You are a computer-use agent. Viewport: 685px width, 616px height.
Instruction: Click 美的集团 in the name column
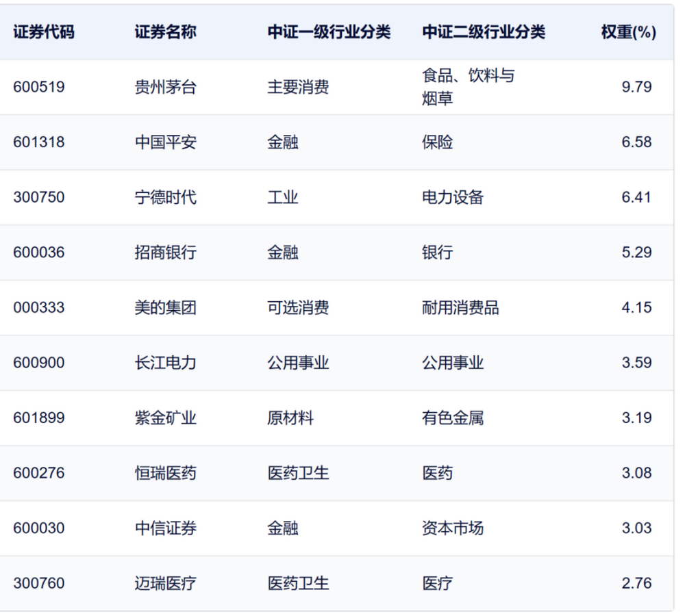165,307
